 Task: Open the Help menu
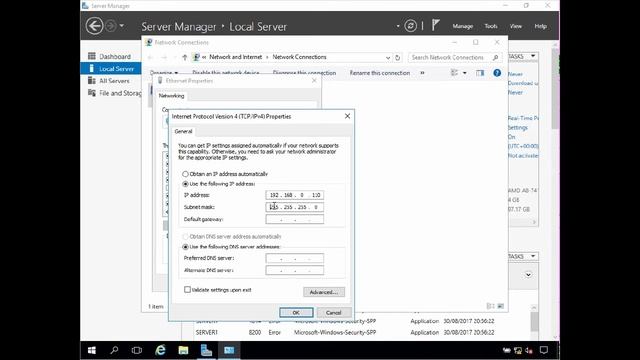coord(540,26)
